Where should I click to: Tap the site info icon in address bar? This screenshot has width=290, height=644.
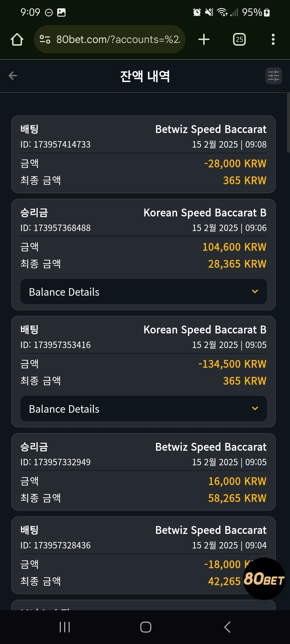coord(45,39)
